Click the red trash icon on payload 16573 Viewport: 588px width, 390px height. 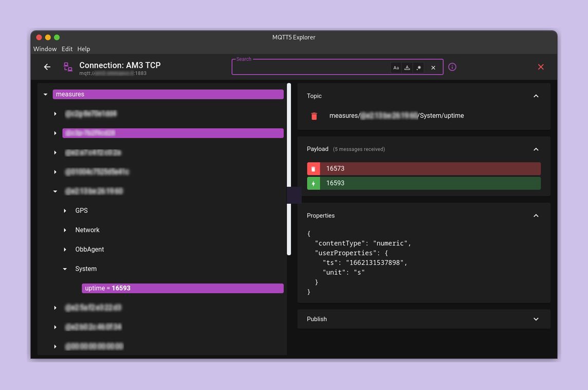pyautogui.click(x=314, y=169)
